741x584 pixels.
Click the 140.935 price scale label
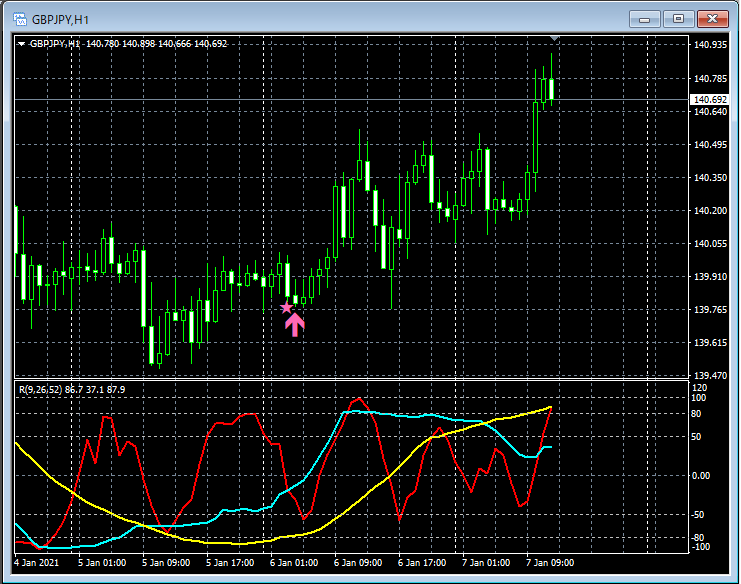tap(709, 46)
